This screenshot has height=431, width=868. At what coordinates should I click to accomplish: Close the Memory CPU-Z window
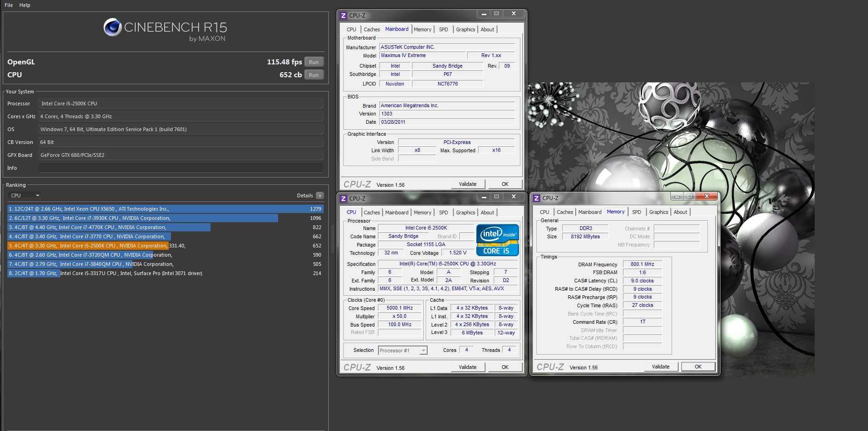707,196
